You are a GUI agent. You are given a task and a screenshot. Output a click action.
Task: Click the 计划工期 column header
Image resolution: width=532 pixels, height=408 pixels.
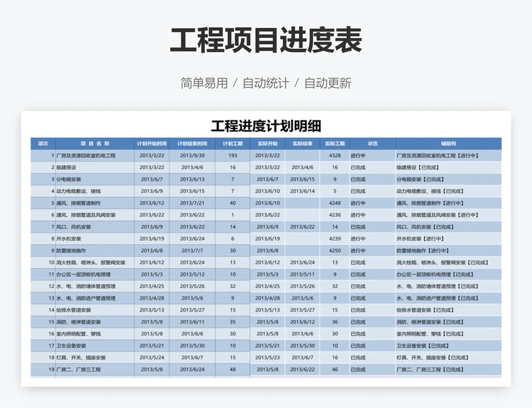tap(232, 144)
